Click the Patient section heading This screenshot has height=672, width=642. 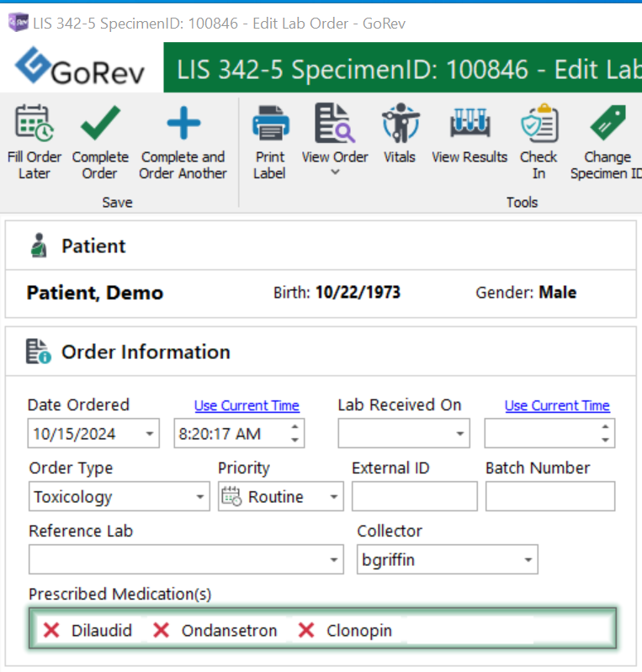(93, 246)
